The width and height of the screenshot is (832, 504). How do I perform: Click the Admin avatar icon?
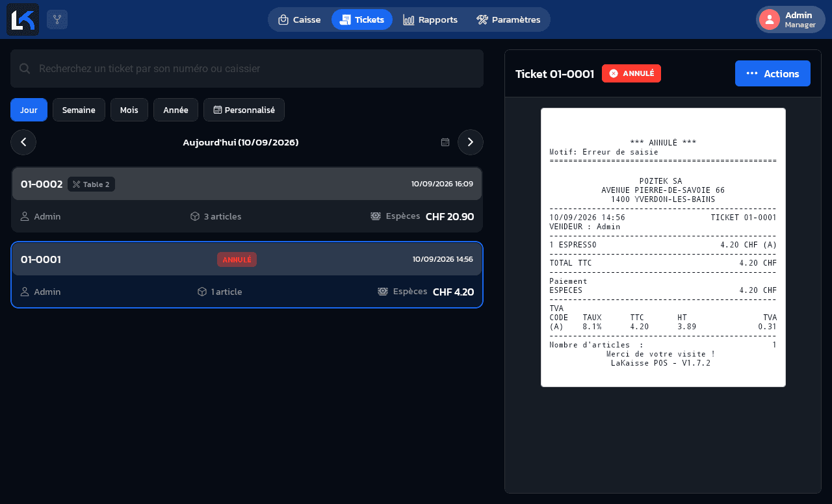(770, 19)
